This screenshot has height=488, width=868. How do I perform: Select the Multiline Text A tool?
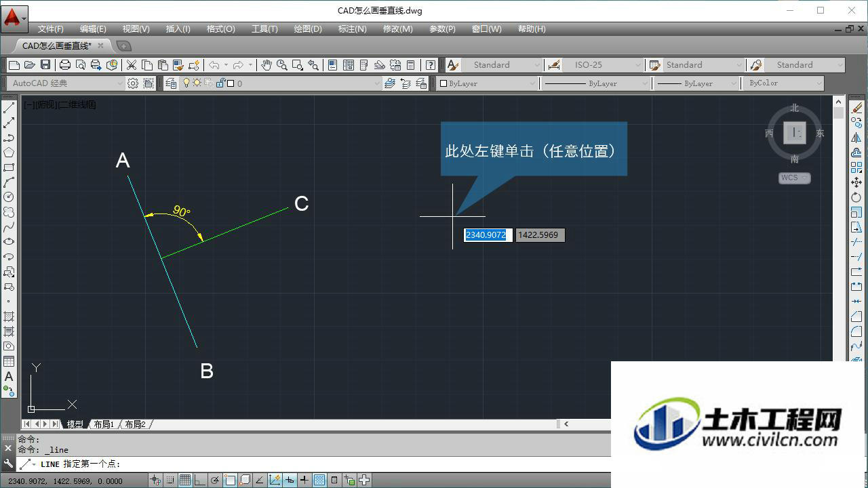pyautogui.click(x=9, y=376)
